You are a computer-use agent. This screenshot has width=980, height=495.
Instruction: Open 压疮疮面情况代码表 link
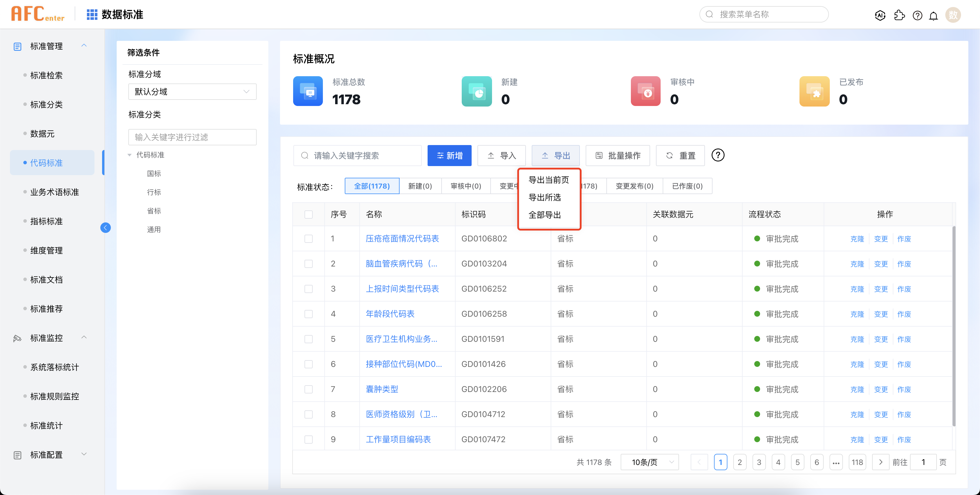[402, 239]
